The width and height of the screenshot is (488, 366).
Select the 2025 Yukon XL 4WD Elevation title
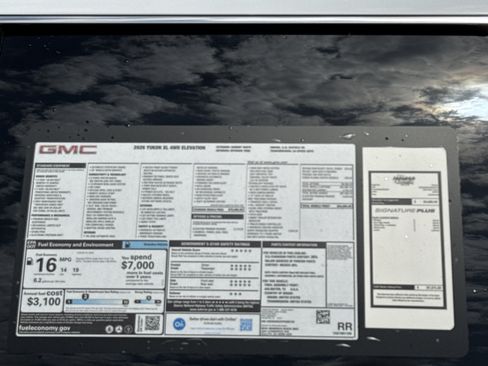click(x=169, y=147)
